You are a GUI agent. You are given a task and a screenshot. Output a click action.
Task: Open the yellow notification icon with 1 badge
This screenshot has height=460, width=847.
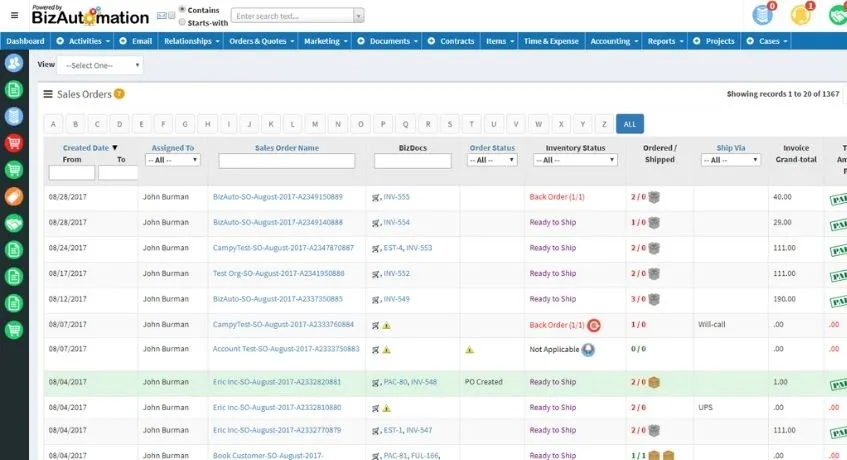coord(801,15)
